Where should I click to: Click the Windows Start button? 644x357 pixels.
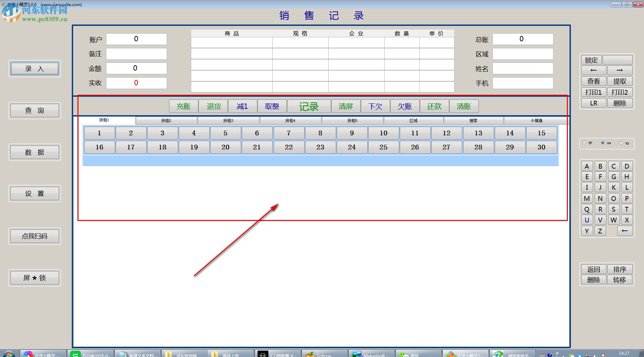(9, 354)
